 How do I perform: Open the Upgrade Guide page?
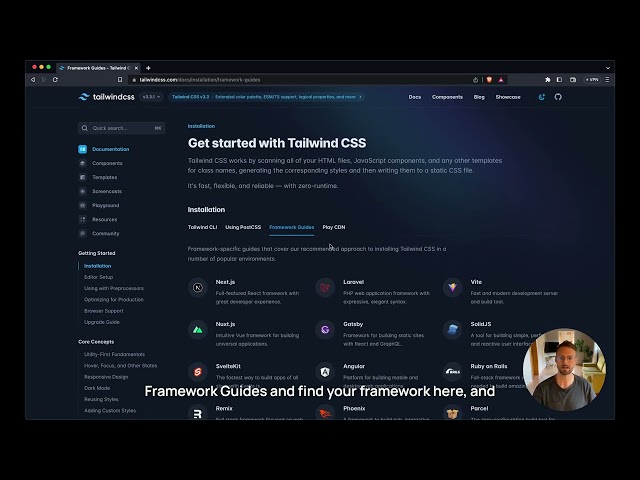tap(102, 322)
